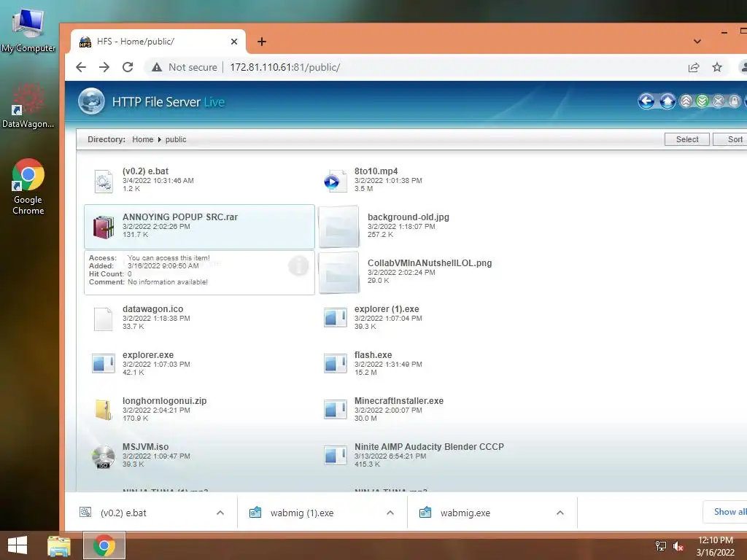Open the Windows Start button
Image resolution: width=747 pixels, height=560 pixels.
click(x=18, y=545)
